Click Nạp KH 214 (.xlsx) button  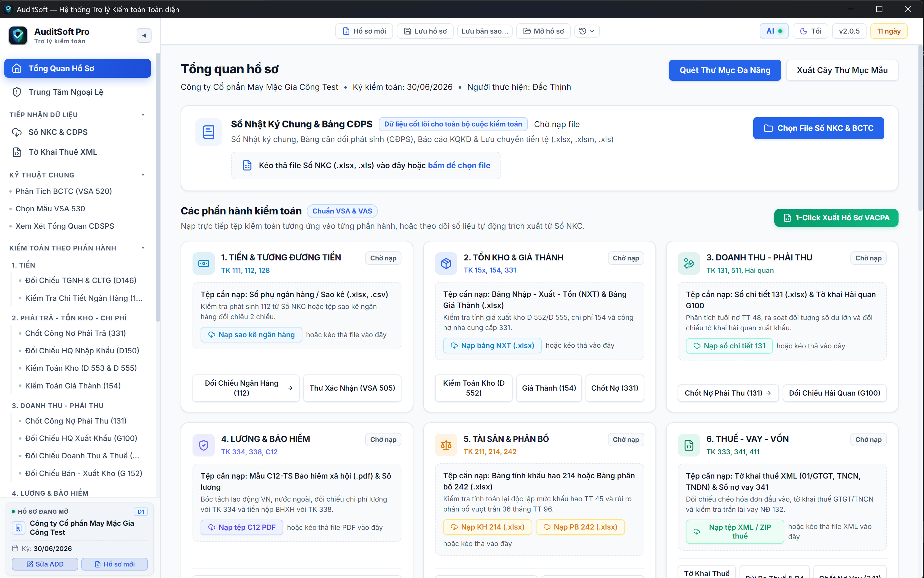coord(487,527)
